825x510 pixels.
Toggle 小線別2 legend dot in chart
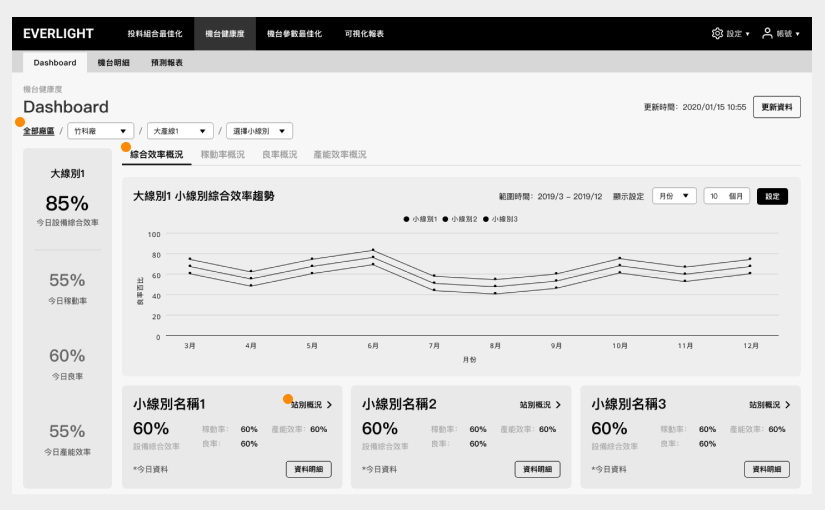point(445,219)
